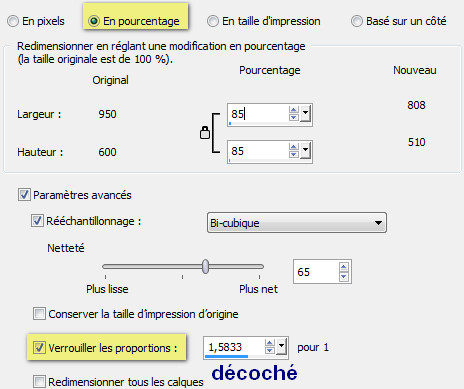This screenshot has width=464, height=389.
Task: Decrease the Hauteur percentage with down arrow
Action: 294,154
